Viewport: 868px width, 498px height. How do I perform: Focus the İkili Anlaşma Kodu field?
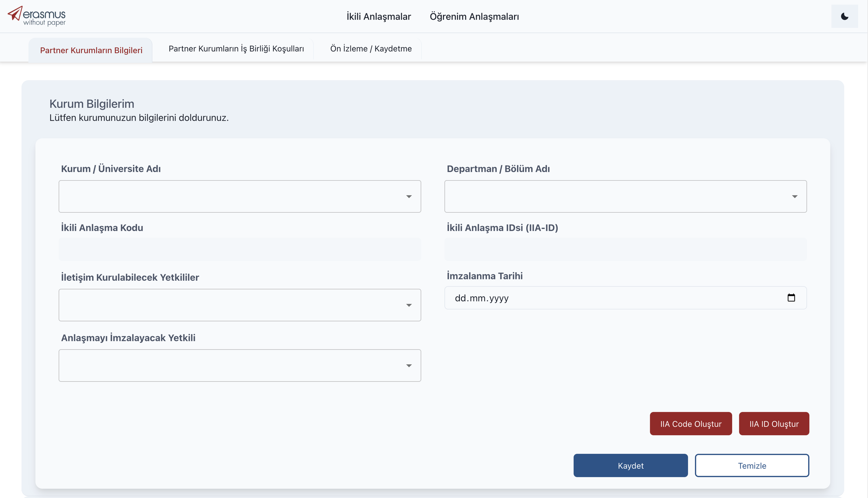(240, 249)
